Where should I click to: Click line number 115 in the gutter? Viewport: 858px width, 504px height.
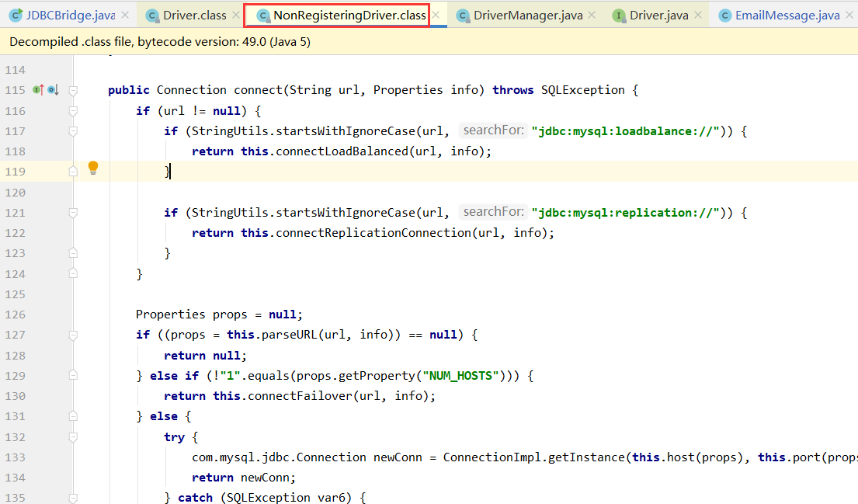point(15,90)
